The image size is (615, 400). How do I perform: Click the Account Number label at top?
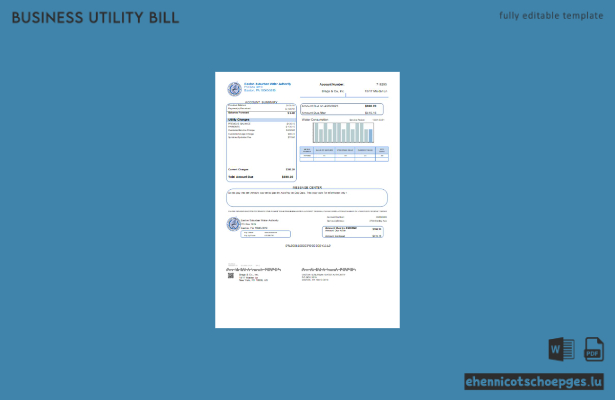tap(331, 84)
